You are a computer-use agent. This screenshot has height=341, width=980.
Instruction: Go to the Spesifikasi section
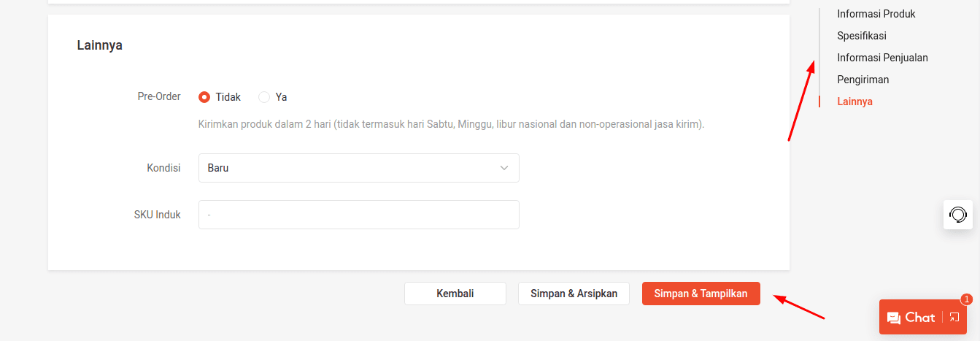point(861,36)
